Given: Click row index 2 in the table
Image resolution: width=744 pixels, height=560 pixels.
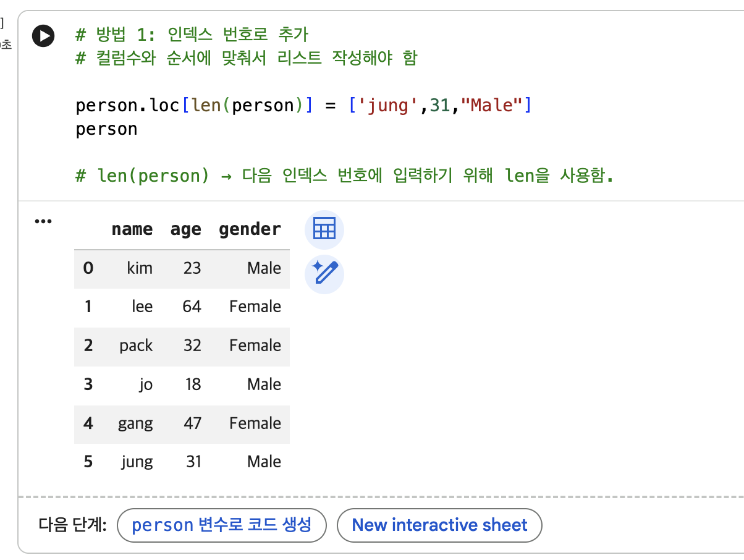Looking at the screenshot, I should pyautogui.click(x=88, y=346).
